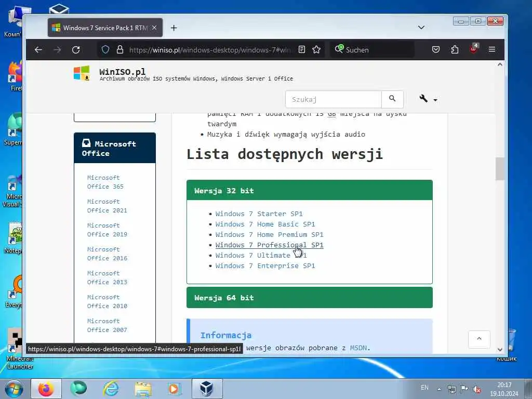Click the scrollbar down arrow
This screenshot has width=532, height=399.
500,350
